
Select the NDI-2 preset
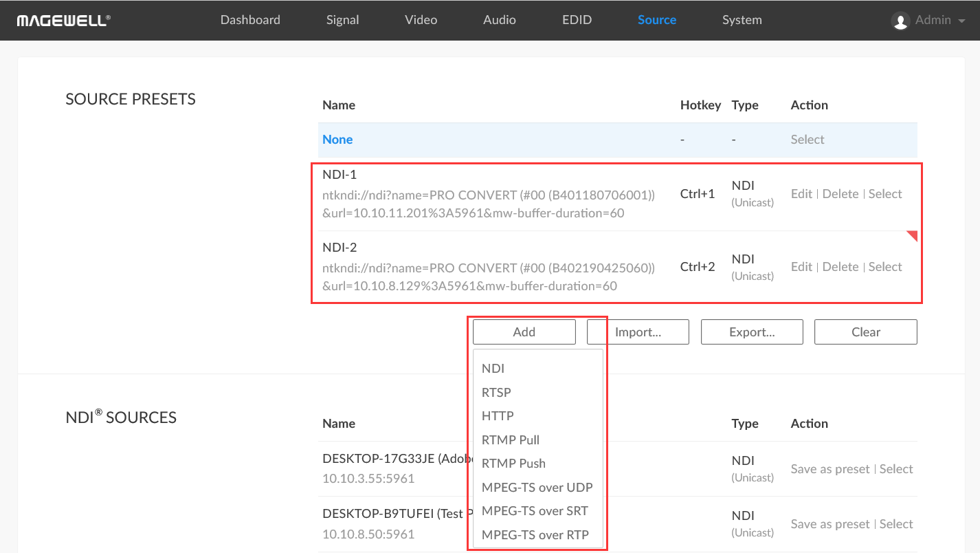[885, 267]
